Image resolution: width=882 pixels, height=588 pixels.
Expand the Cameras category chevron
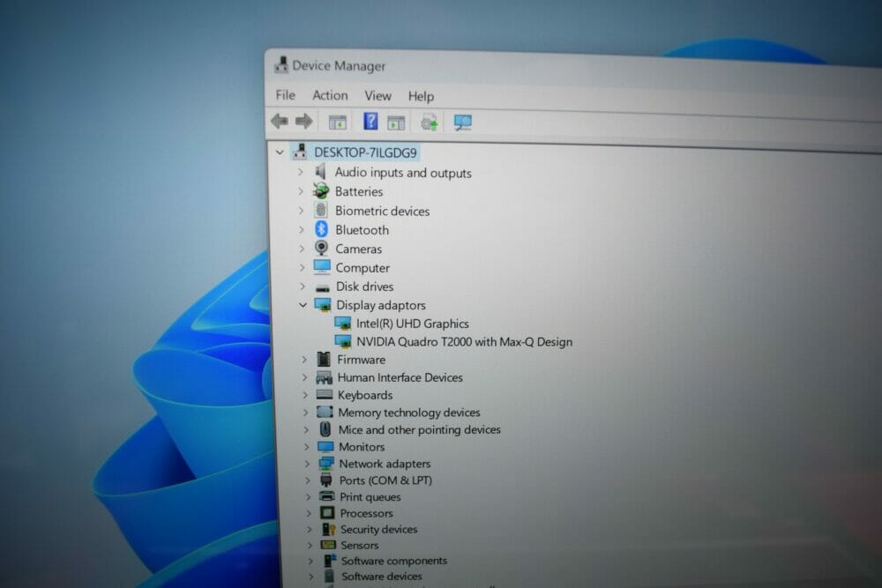(302, 249)
